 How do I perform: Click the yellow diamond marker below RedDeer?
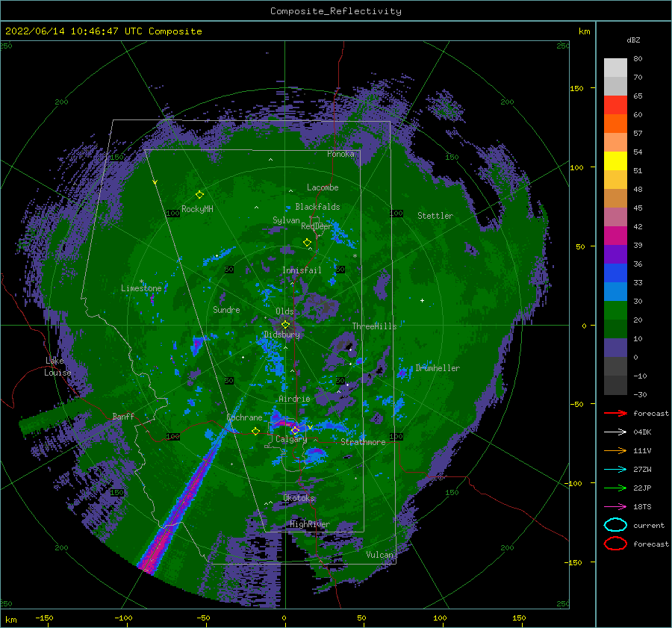click(x=308, y=243)
